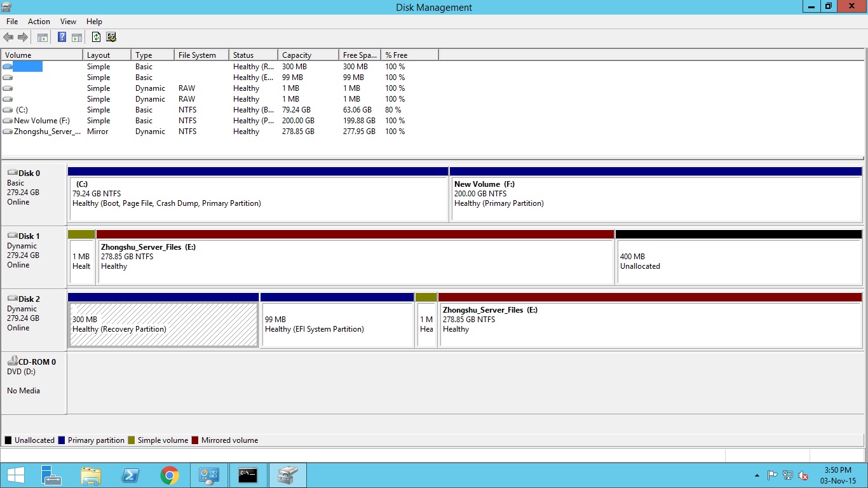Select the 400 MB Unallocated space

point(738,261)
